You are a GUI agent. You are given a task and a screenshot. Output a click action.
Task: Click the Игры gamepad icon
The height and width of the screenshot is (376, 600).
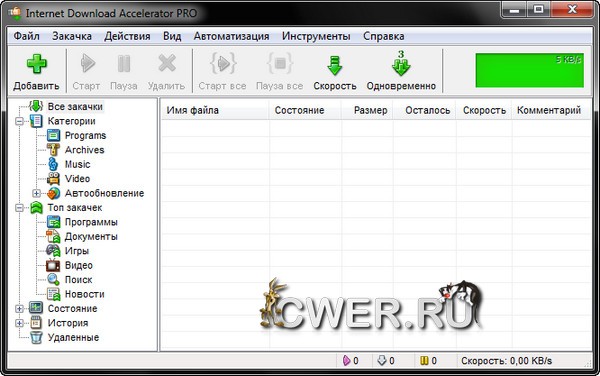point(53,251)
